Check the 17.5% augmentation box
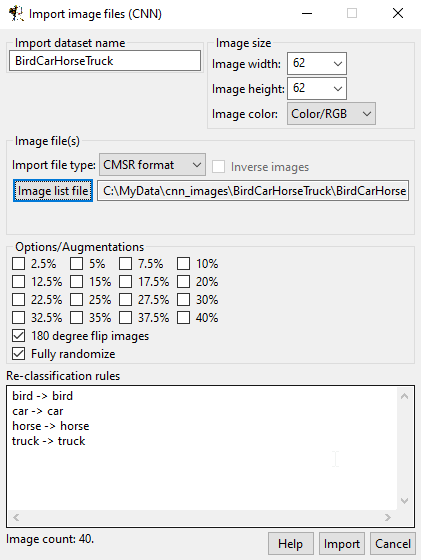 [125, 282]
